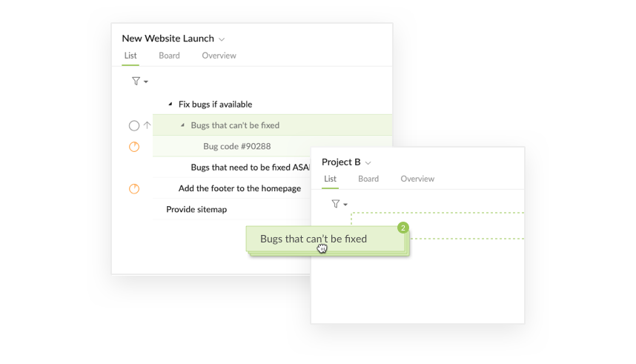Switch to Board tab in New Website Launch
Viewport: 636px width, 364px height.
point(169,56)
